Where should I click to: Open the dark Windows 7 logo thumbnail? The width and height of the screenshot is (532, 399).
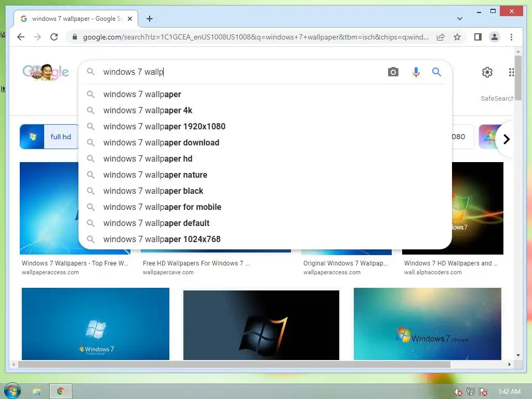click(x=261, y=325)
